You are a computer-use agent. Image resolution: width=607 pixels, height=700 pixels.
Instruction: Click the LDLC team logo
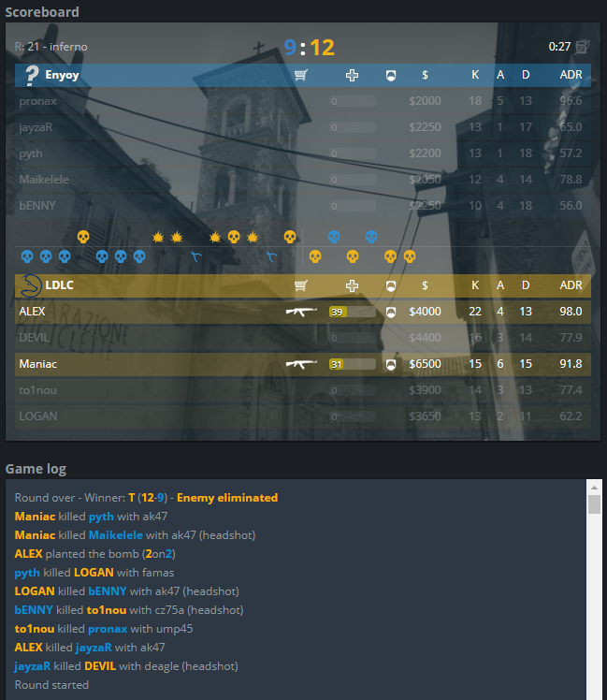[x=31, y=285]
